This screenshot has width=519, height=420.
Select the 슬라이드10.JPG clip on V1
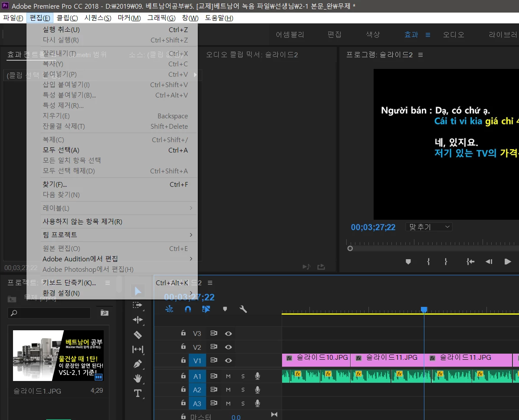[316, 360]
